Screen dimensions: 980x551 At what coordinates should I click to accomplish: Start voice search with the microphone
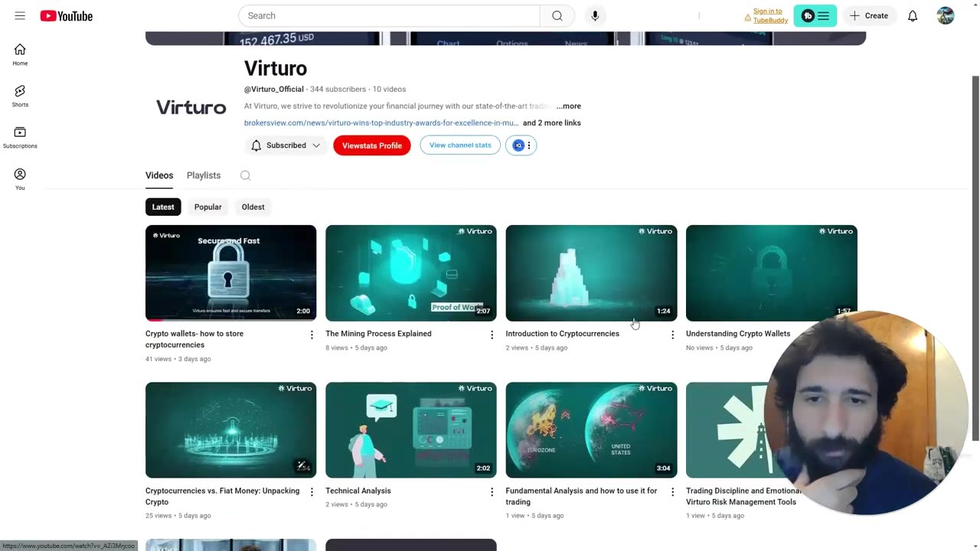(x=595, y=15)
